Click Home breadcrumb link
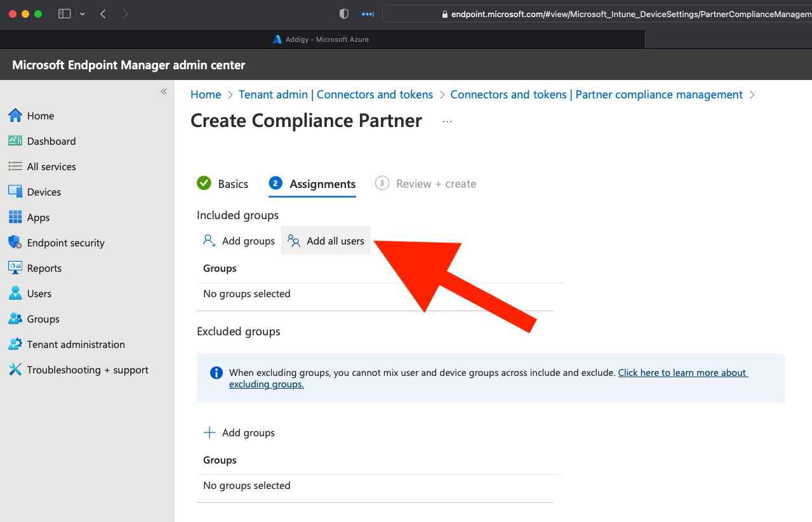 pyautogui.click(x=206, y=95)
